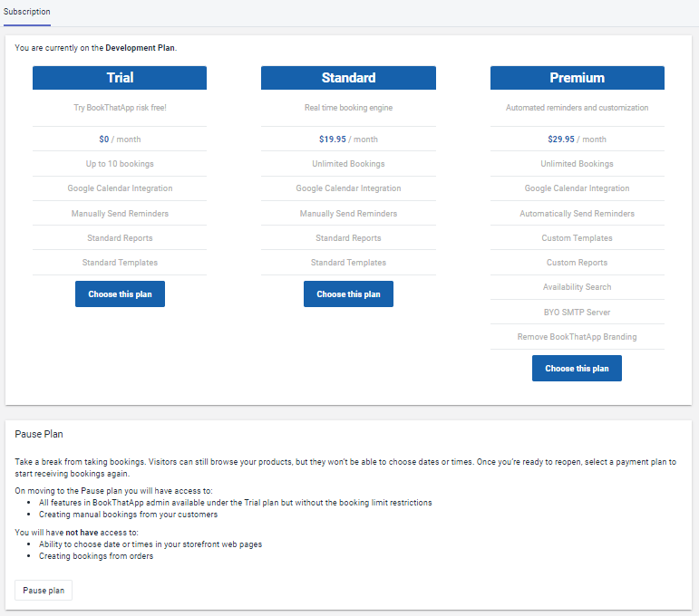Click 'Unlimited Bookings' in Premium plan
Image resolution: width=699 pixels, height=616 pixels.
coord(577,164)
